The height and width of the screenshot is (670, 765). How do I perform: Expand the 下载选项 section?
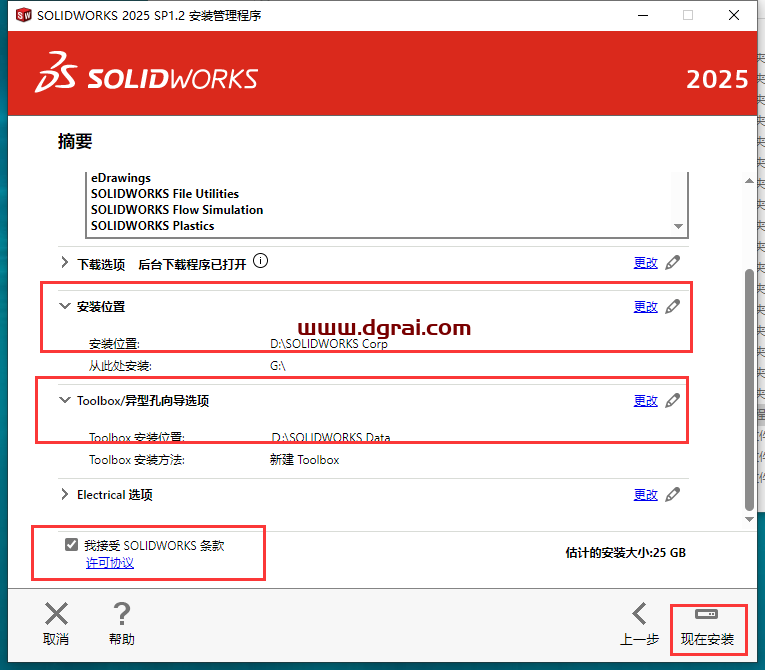tap(64, 263)
